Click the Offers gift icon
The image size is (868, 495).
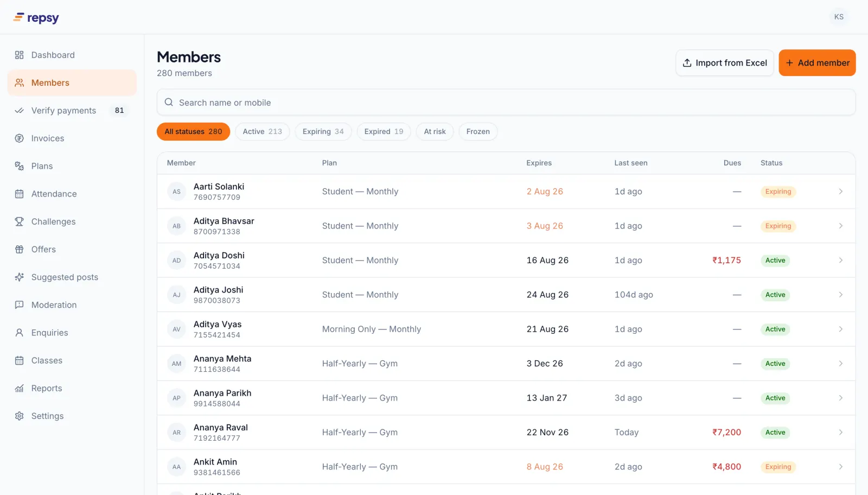coord(20,249)
